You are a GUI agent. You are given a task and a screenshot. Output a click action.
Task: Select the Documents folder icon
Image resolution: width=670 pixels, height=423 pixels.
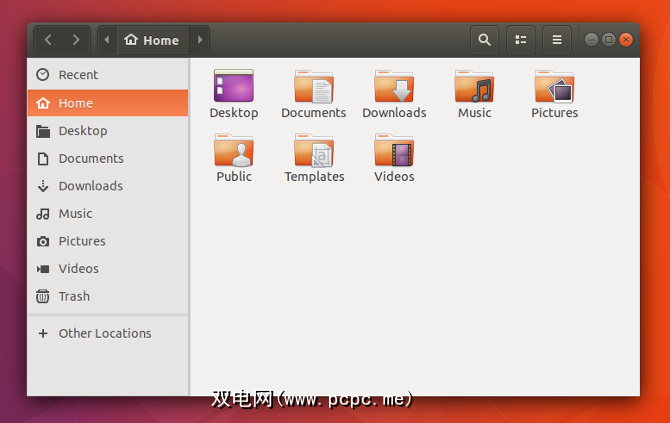[x=314, y=87]
